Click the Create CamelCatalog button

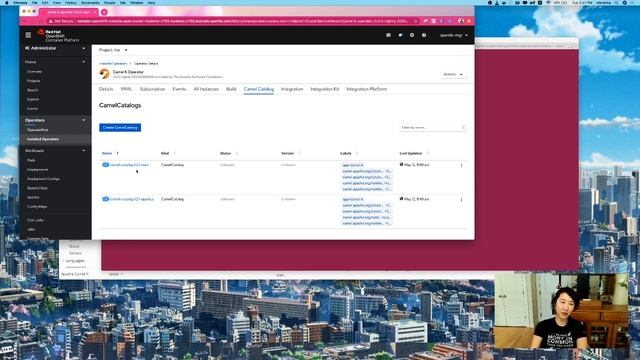pos(120,128)
